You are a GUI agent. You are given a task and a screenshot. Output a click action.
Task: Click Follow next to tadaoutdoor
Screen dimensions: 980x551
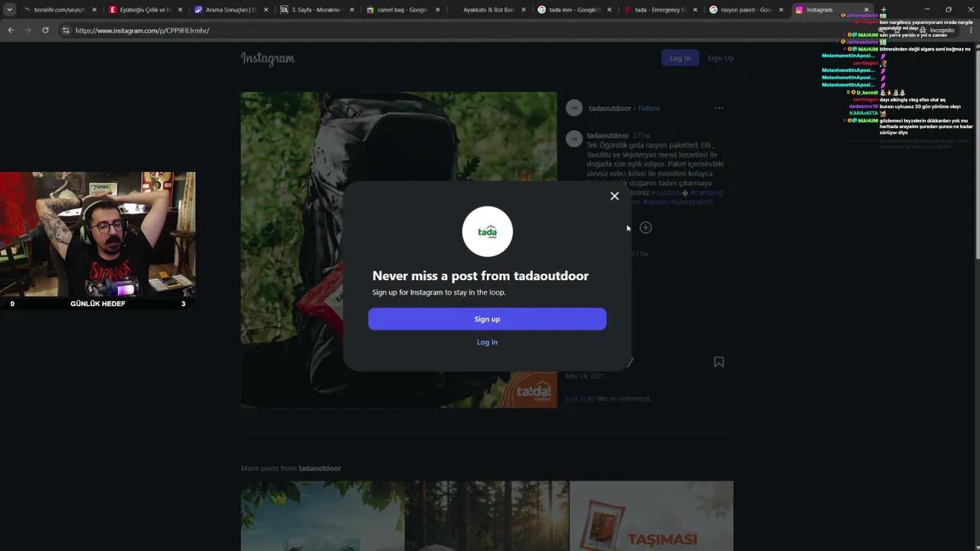tap(649, 108)
